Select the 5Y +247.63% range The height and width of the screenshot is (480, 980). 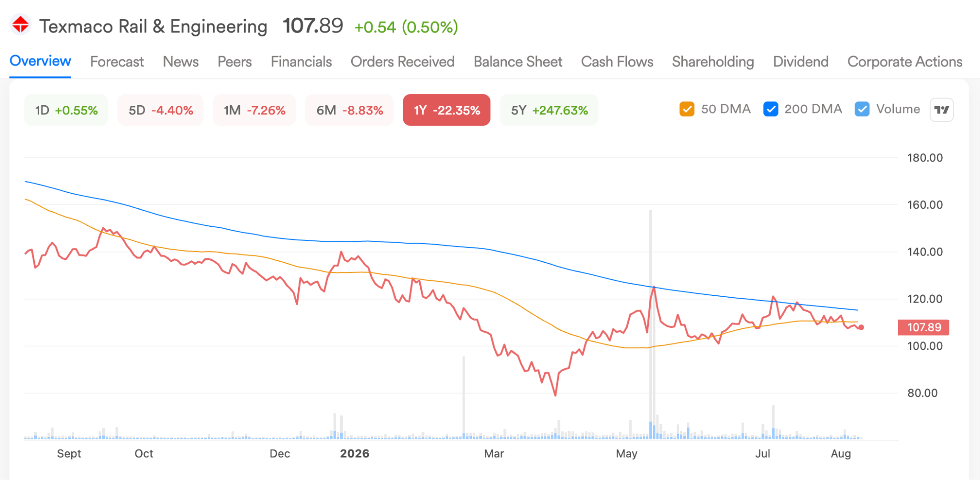point(549,110)
